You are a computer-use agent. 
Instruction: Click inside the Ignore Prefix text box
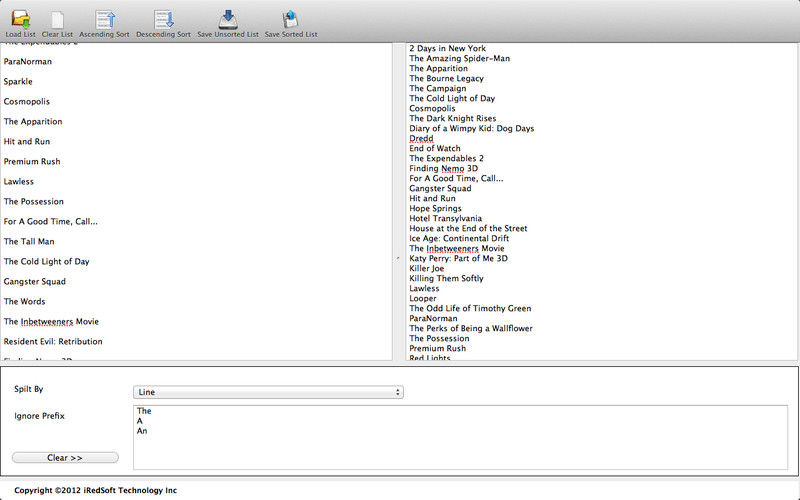460,437
